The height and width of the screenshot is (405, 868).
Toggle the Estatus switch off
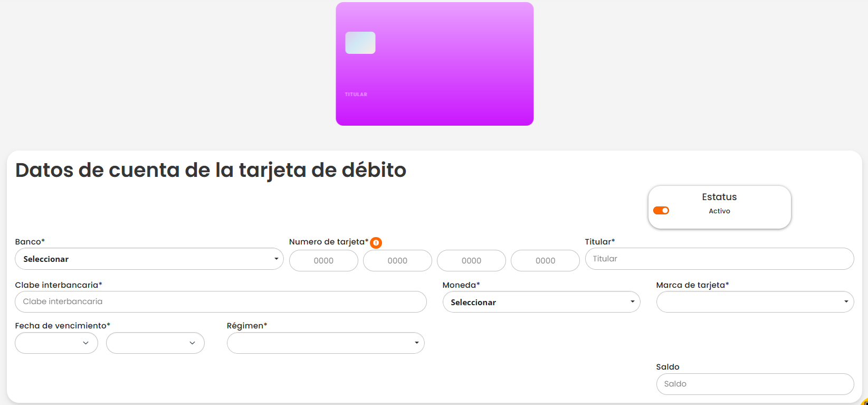pos(661,211)
